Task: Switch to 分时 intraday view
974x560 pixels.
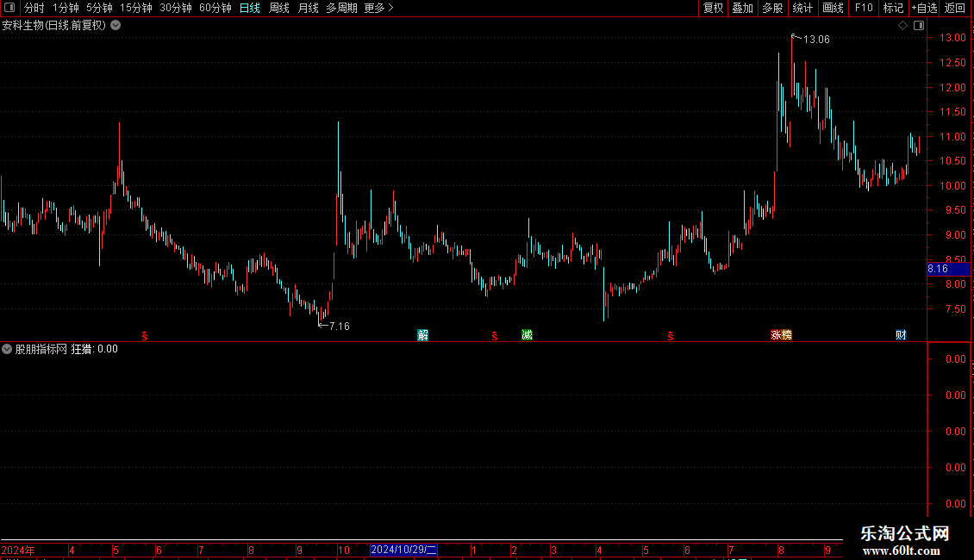Action: click(x=34, y=8)
